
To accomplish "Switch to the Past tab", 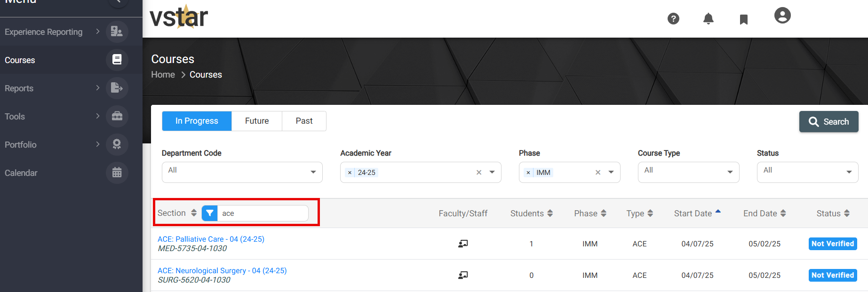I will (x=304, y=121).
